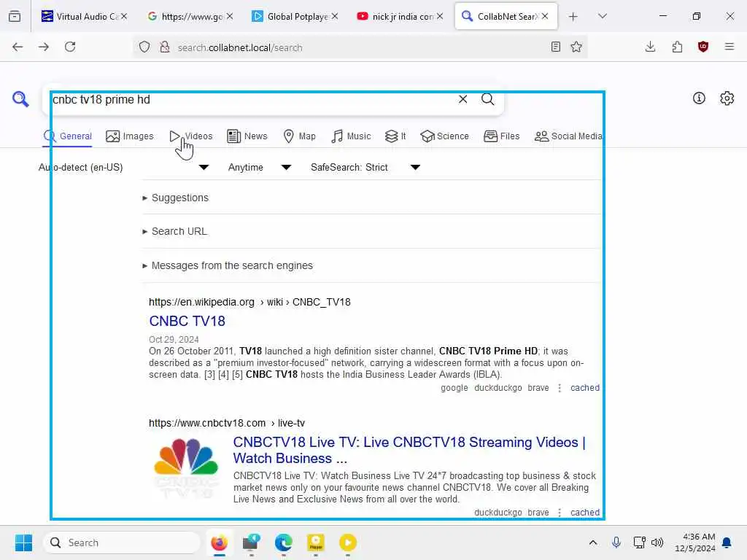
Task: Select the Music search category
Action: pos(351,136)
